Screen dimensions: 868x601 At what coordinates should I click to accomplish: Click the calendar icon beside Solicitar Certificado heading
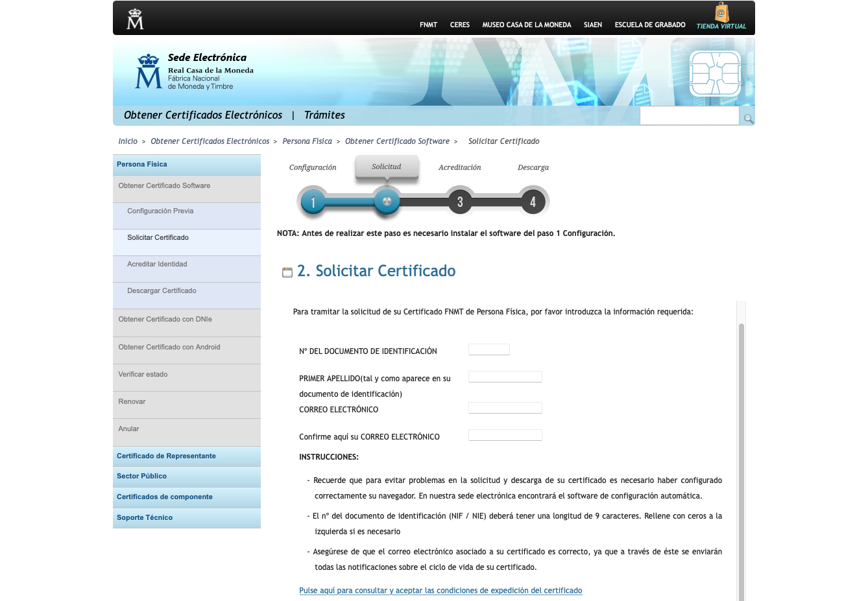click(x=287, y=272)
